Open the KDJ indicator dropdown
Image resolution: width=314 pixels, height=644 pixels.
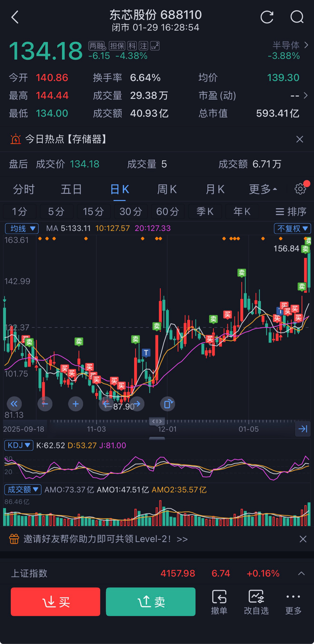coord(19,445)
